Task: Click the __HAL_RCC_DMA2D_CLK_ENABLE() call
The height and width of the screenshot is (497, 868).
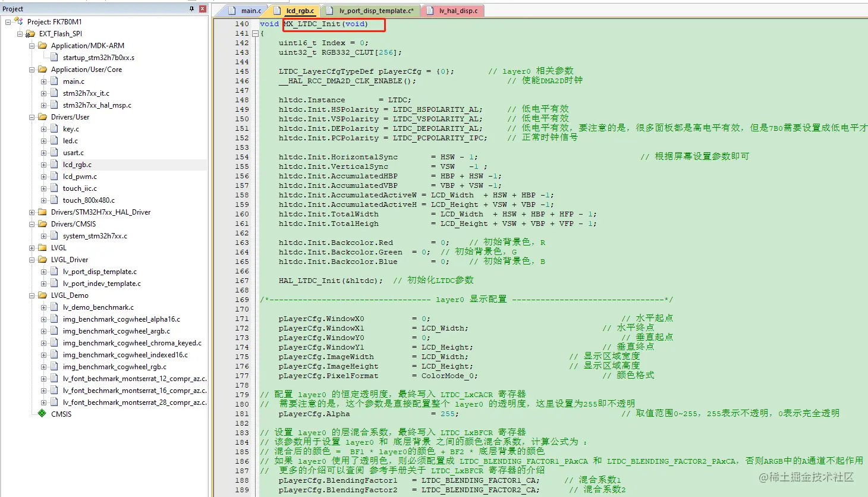Action: coord(347,81)
